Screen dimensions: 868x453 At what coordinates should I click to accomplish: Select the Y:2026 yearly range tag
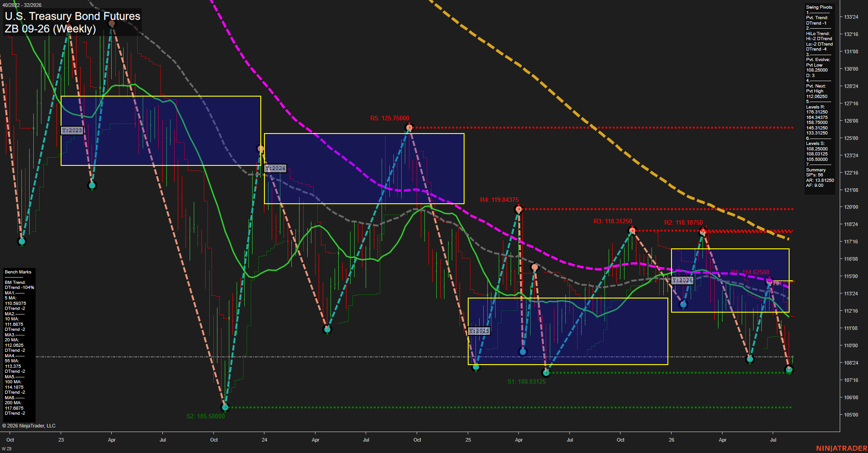682,280
